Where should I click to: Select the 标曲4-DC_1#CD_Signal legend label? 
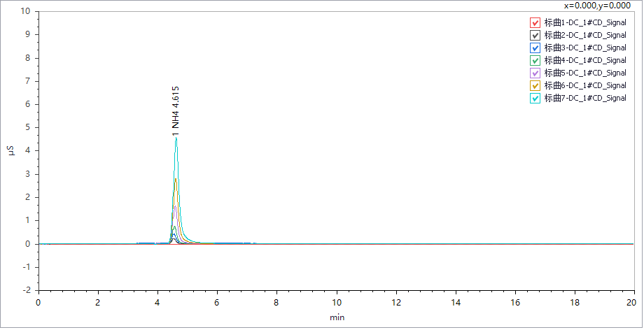[x=585, y=60]
